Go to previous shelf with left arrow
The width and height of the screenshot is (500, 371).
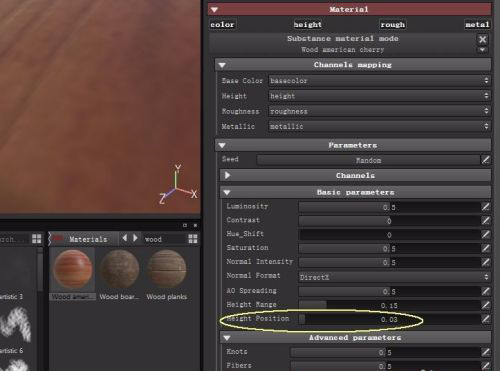click(x=125, y=238)
